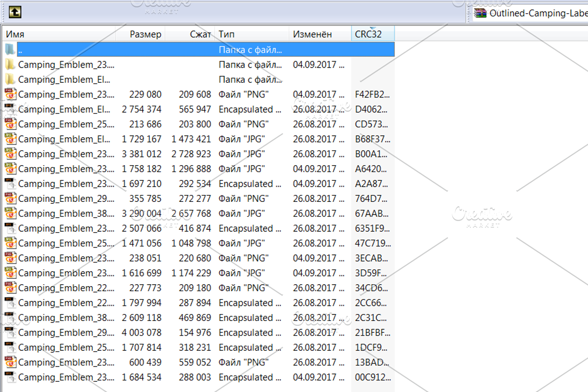Click the size value 1 707 814
The height and width of the screenshot is (392, 588).
tap(142, 347)
